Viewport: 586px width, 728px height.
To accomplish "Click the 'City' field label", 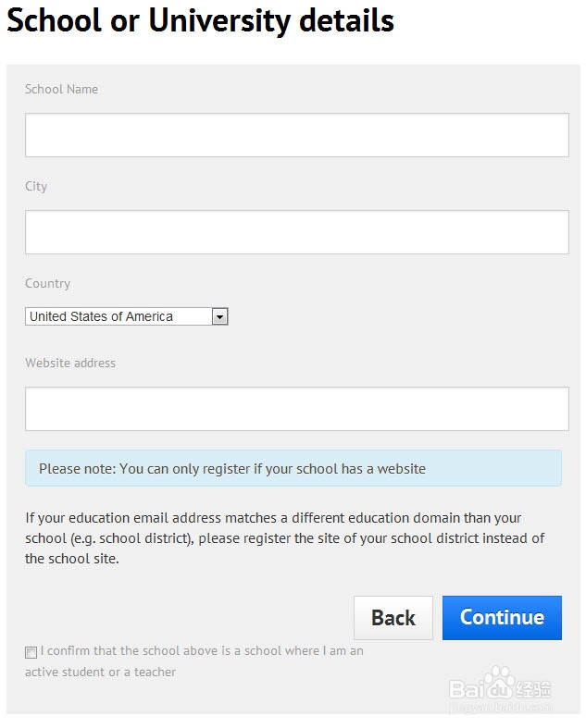I will [36, 186].
